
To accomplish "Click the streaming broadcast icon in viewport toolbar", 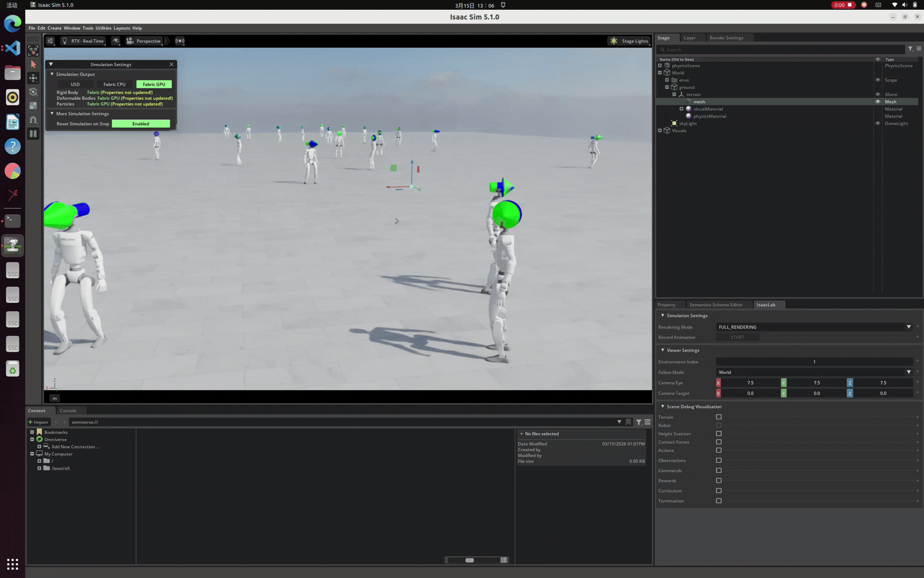I will (180, 41).
